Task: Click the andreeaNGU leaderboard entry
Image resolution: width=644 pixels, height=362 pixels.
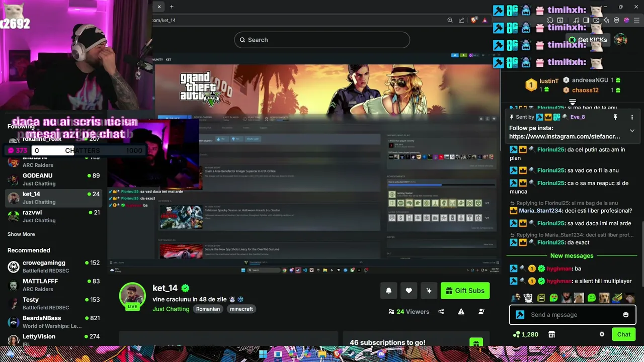Action: 591,80
